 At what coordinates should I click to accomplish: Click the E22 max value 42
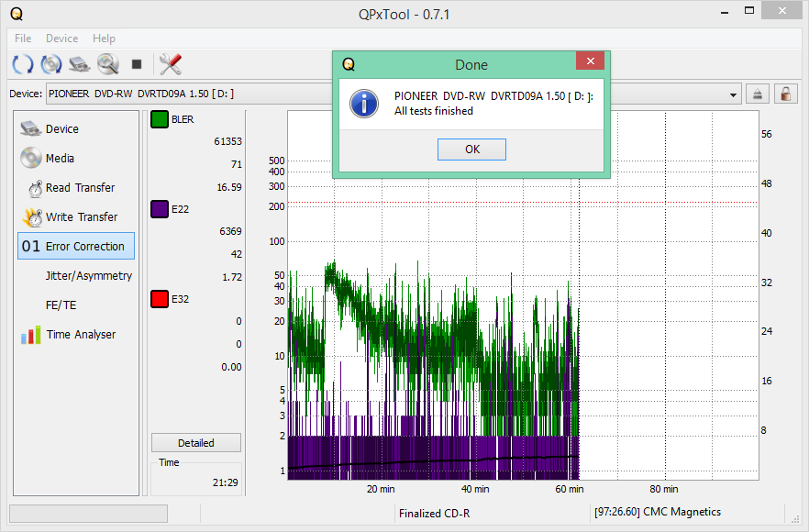[x=237, y=254]
